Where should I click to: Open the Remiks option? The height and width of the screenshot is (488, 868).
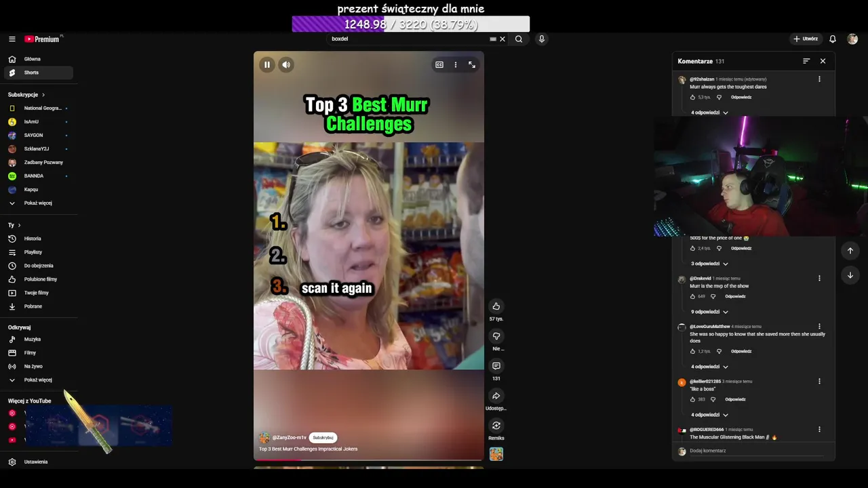(x=496, y=426)
